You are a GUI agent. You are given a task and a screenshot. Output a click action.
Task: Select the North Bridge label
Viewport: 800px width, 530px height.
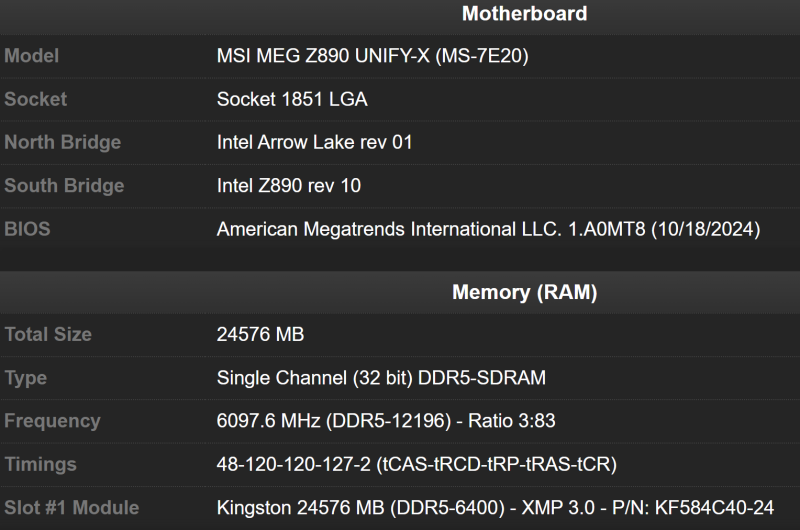pos(62,142)
